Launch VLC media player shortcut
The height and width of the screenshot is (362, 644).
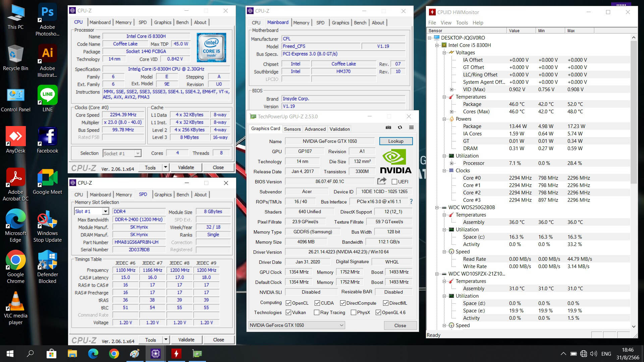(16, 308)
